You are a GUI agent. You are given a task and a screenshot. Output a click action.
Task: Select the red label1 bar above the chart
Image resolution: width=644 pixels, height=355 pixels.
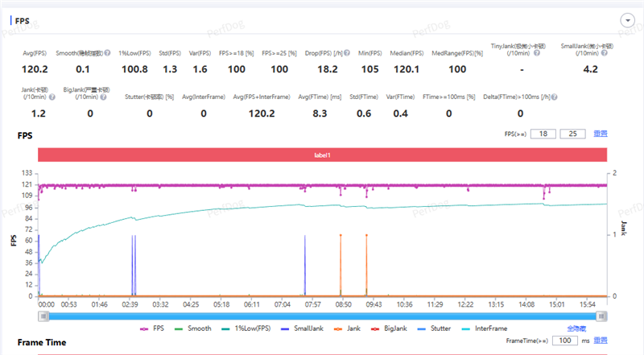pyautogui.click(x=321, y=155)
